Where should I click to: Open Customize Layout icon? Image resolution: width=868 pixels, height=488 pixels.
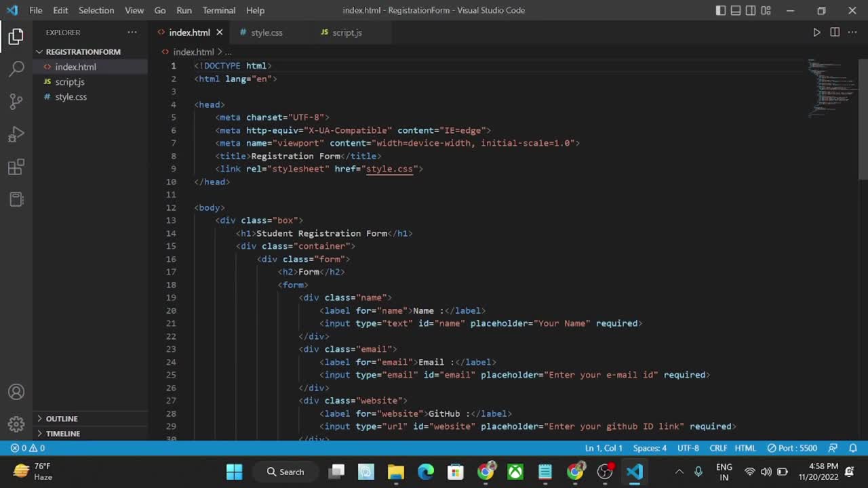coord(766,10)
